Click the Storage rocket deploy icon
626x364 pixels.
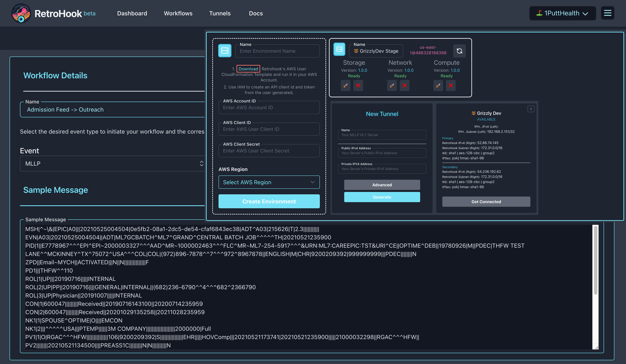[x=345, y=85]
